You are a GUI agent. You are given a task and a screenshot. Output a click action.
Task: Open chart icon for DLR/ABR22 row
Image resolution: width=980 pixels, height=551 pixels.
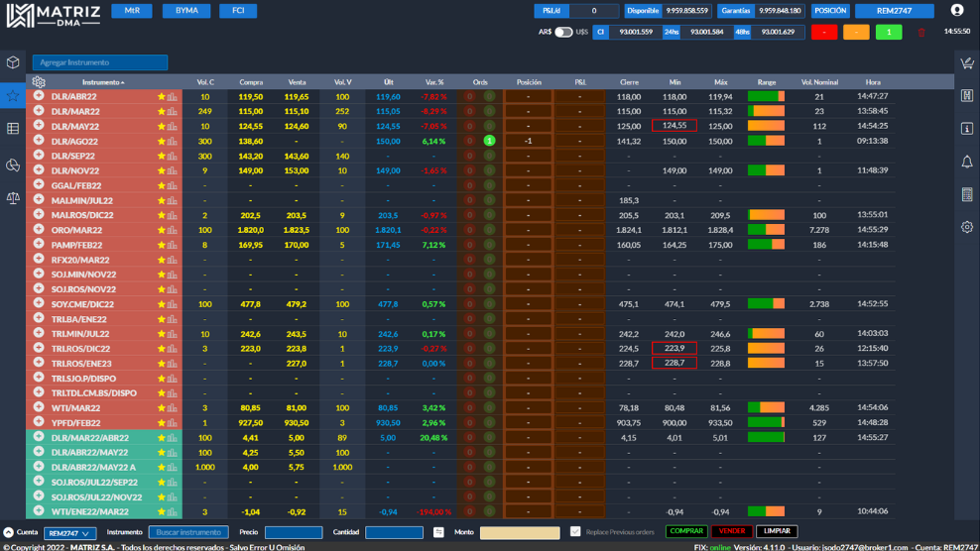tap(173, 97)
